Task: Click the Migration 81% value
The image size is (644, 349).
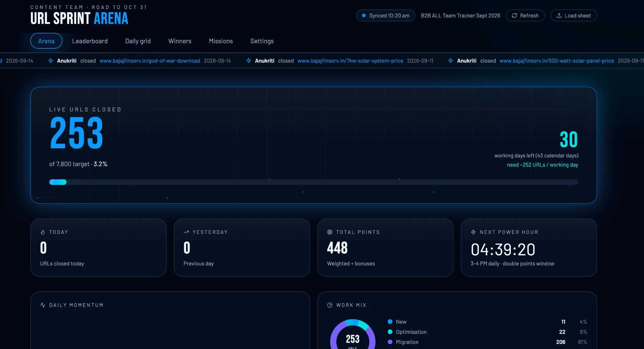Action: tap(583, 342)
